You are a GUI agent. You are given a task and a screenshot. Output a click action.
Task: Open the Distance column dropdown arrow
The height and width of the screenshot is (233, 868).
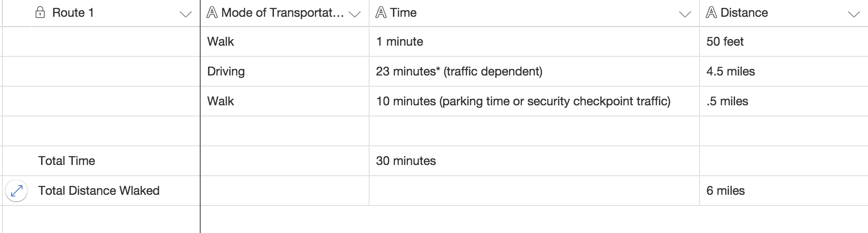point(854,14)
